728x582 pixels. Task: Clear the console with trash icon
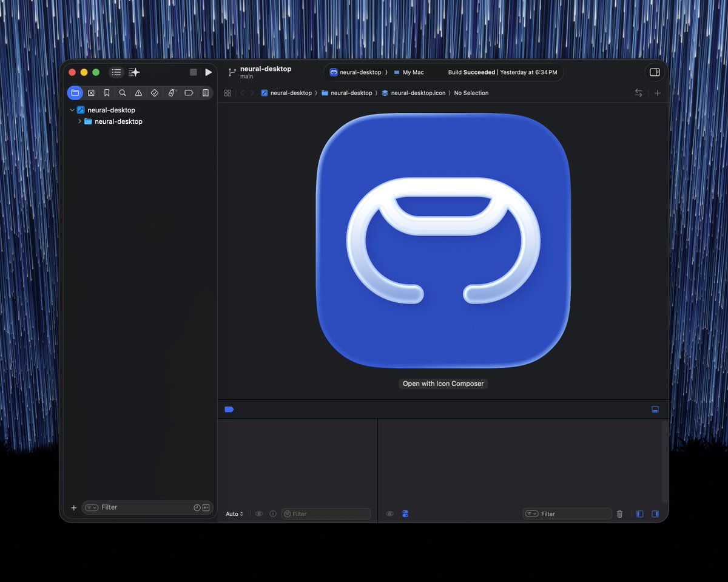[619, 514]
